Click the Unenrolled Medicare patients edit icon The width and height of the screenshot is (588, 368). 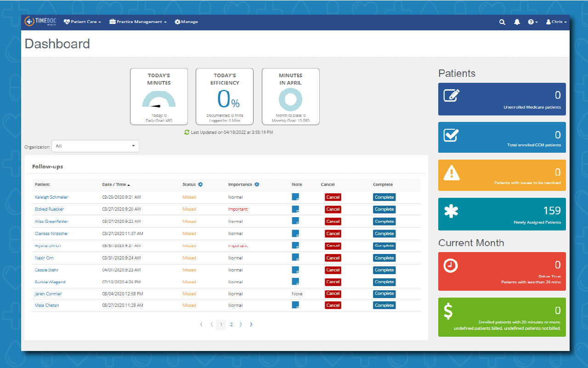click(452, 95)
